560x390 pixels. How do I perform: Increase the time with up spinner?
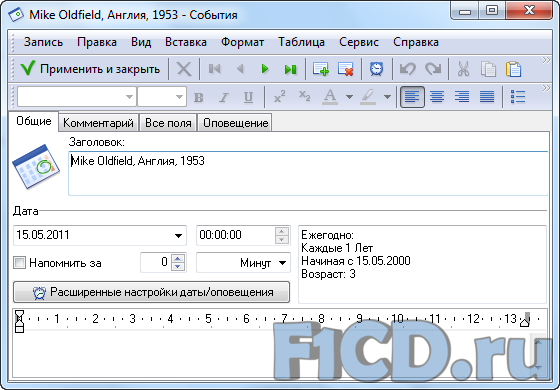pos(282,231)
